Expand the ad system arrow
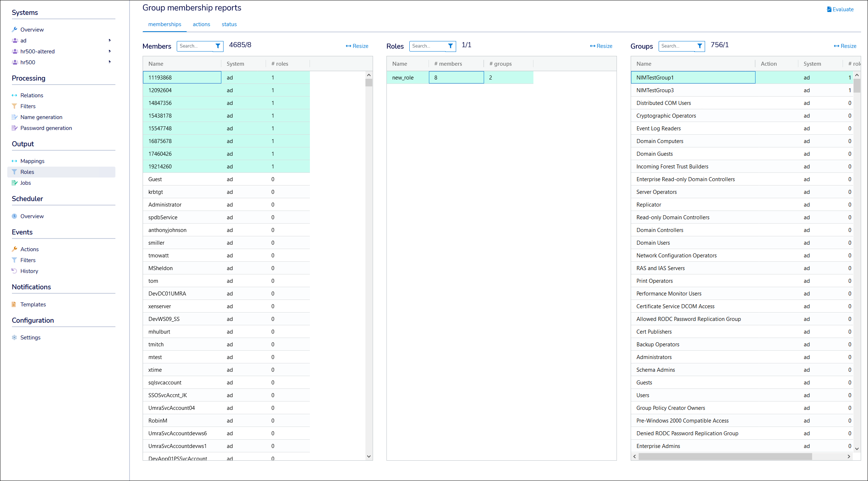868x481 pixels. coord(110,40)
